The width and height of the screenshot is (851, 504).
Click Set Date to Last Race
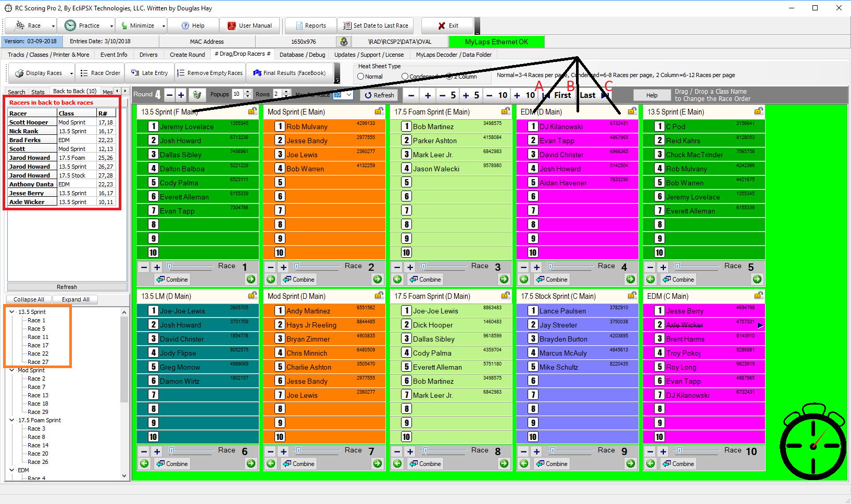(x=376, y=26)
